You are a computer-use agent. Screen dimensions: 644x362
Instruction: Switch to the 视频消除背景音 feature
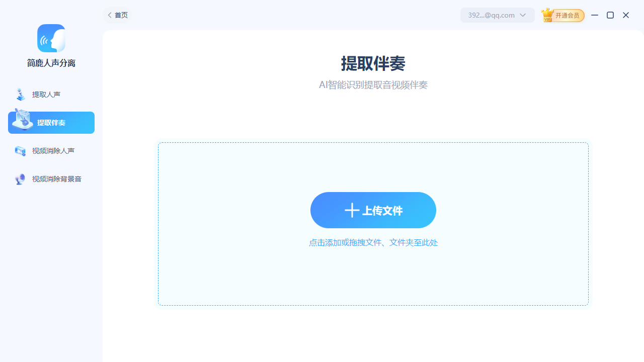[x=56, y=179]
